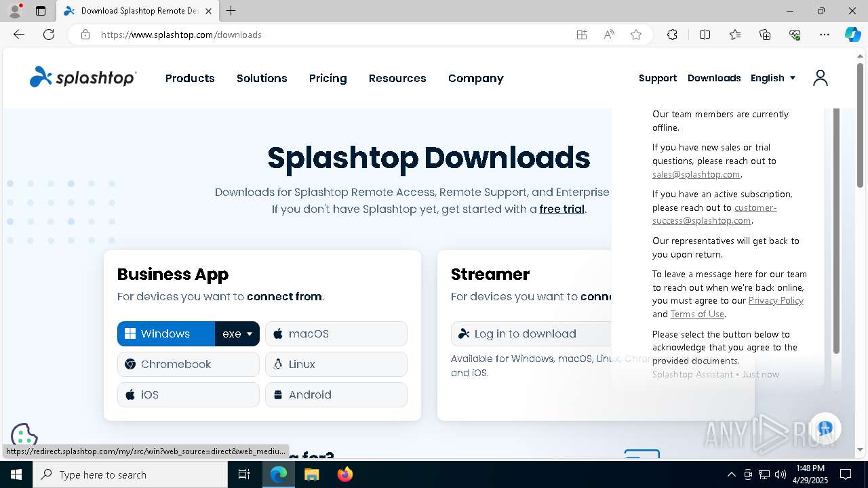The image size is (868, 488).
Task: Select the iOS download option
Action: click(189, 394)
